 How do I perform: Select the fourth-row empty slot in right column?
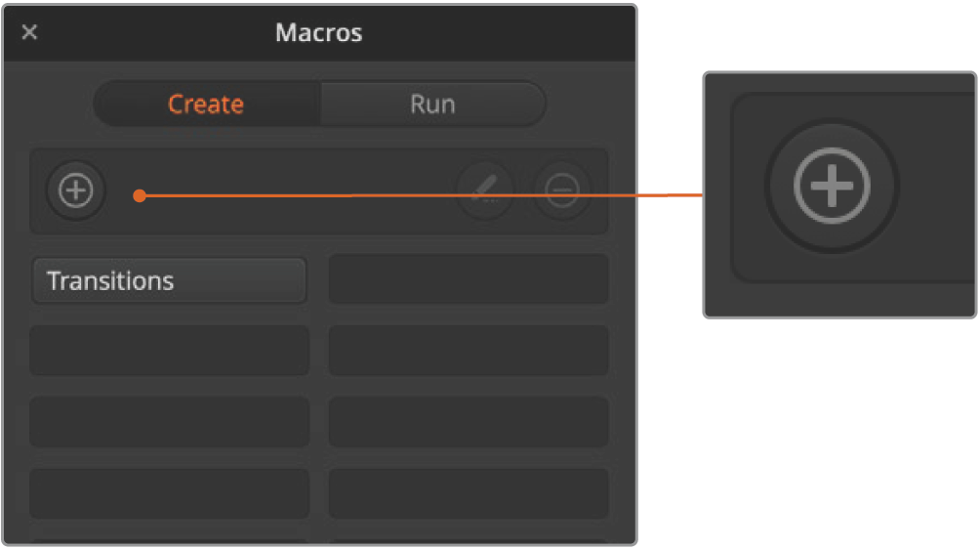tap(469, 493)
